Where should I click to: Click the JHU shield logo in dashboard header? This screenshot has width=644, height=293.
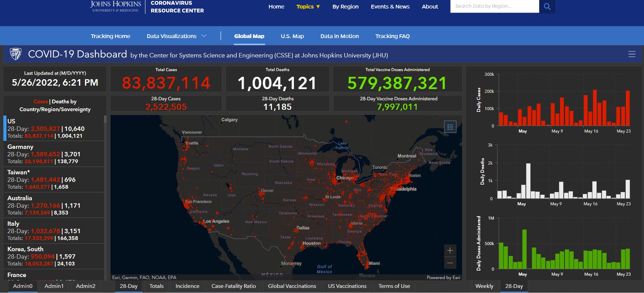click(16, 54)
